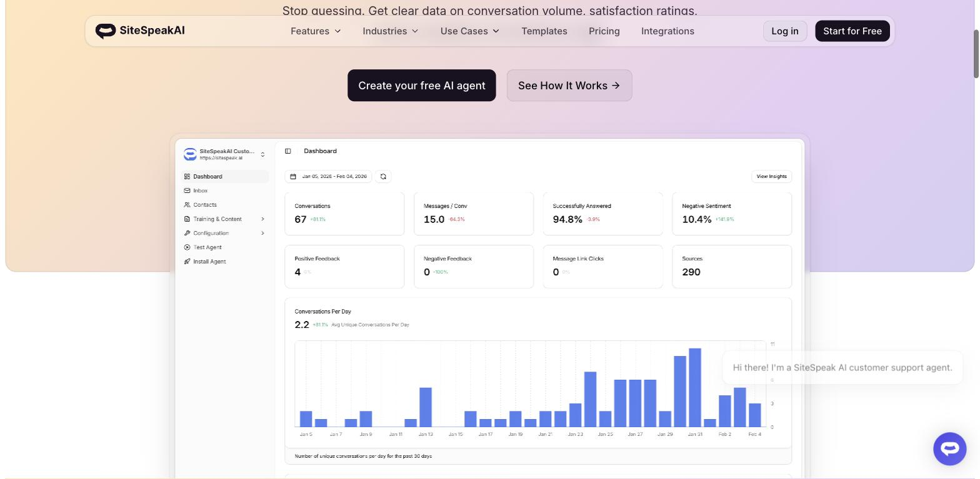Click the Configuration wrench icon
The height and width of the screenshot is (479, 980).
tap(187, 233)
